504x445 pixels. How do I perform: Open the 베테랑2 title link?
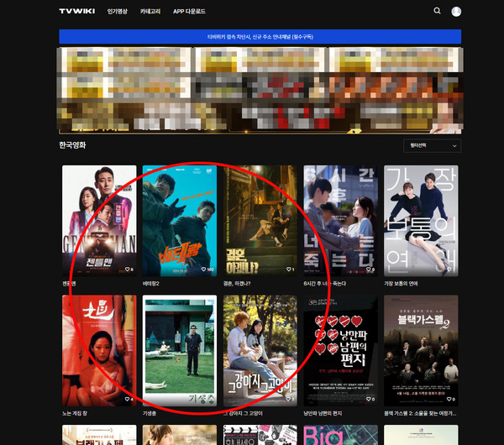point(151,284)
